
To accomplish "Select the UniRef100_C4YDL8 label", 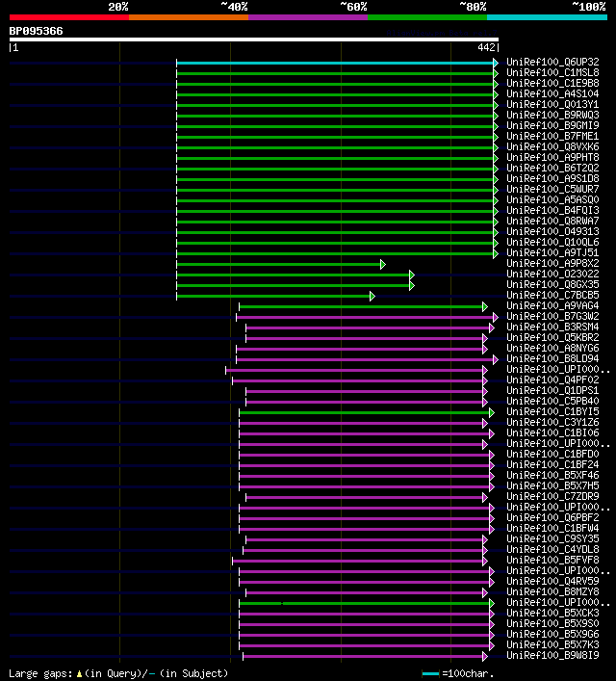I will point(552,549).
